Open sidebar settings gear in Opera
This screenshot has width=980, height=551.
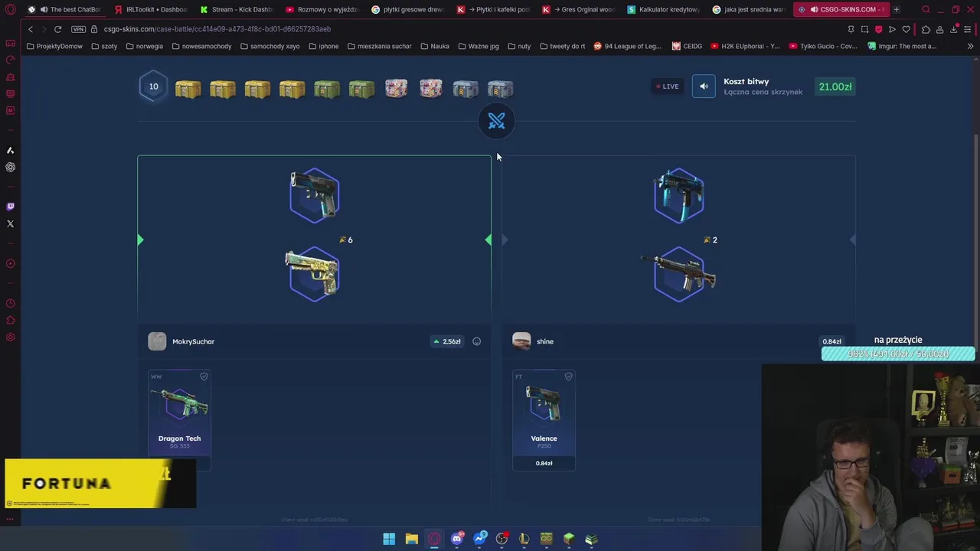pos(10,337)
